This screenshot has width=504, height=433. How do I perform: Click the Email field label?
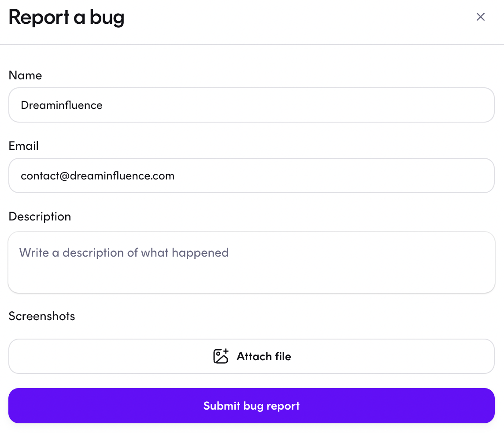[x=23, y=146]
